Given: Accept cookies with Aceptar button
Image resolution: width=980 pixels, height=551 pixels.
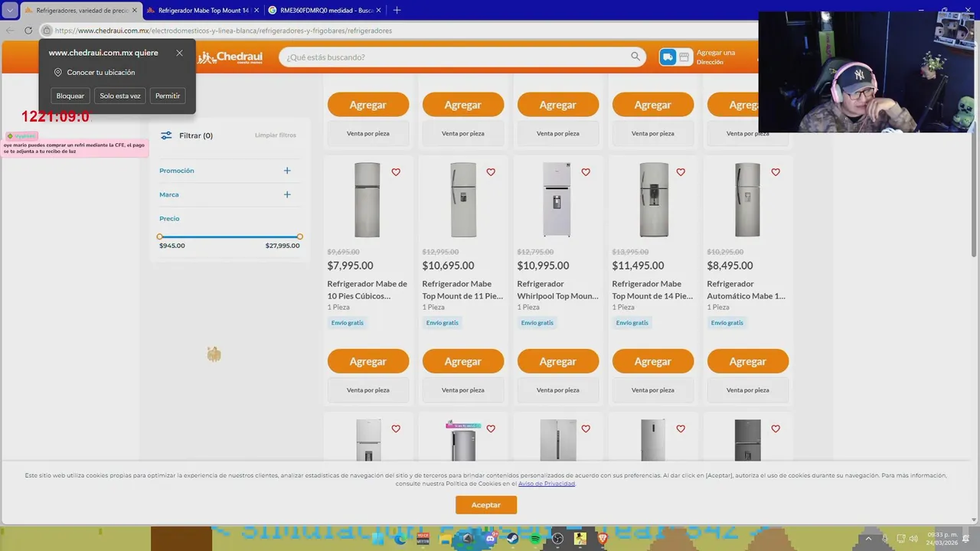Looking at the screenshot, I should click(x=486, y=505).
